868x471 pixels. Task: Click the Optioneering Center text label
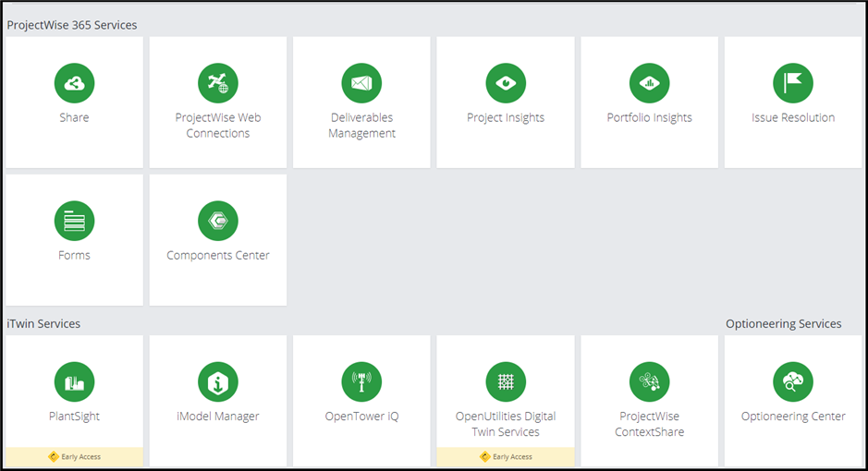point(793,417)
